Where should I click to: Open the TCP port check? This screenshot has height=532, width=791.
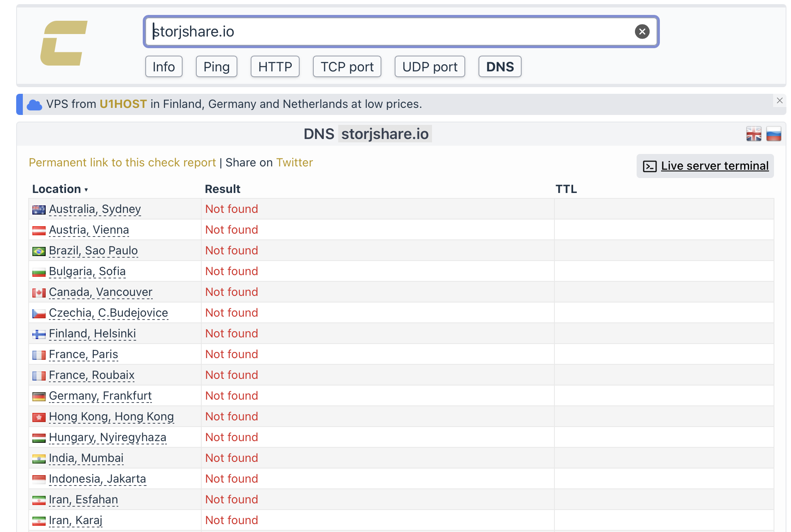point(347,67)
